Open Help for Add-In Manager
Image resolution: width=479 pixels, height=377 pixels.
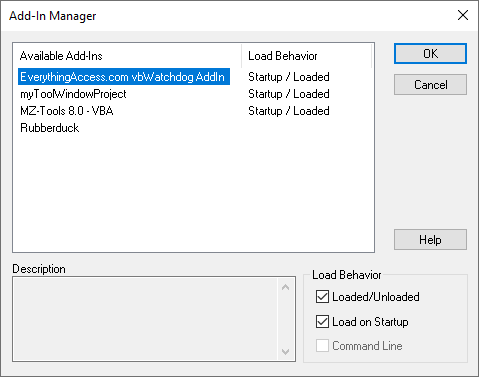coord(430,240)
